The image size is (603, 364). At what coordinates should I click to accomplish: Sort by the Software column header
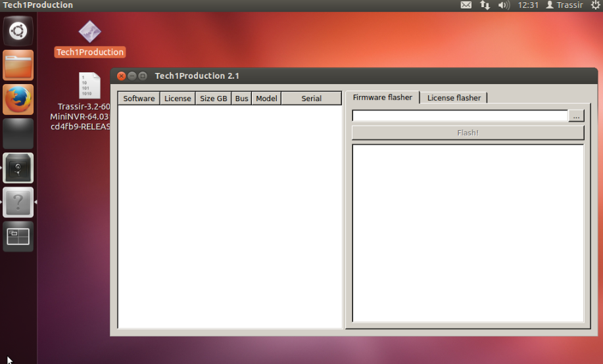[139, 99]
